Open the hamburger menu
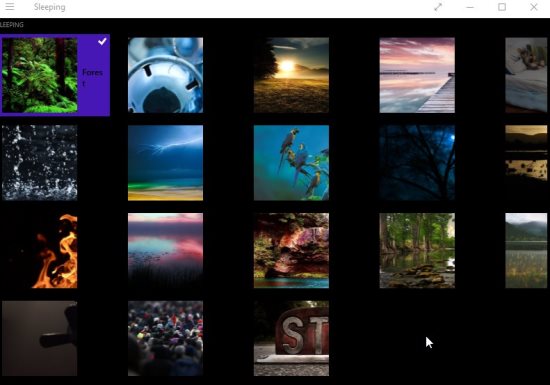Viewport: 550px width, 385px height. [x=10, y=7]
